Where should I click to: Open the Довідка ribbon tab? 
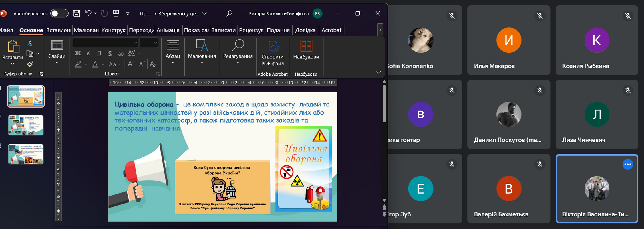(305, 30)
